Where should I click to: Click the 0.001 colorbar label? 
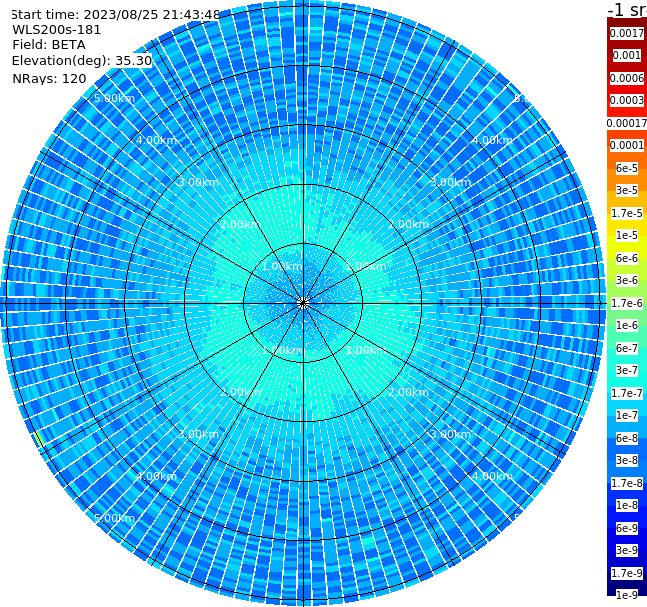[x=627, y=55]
